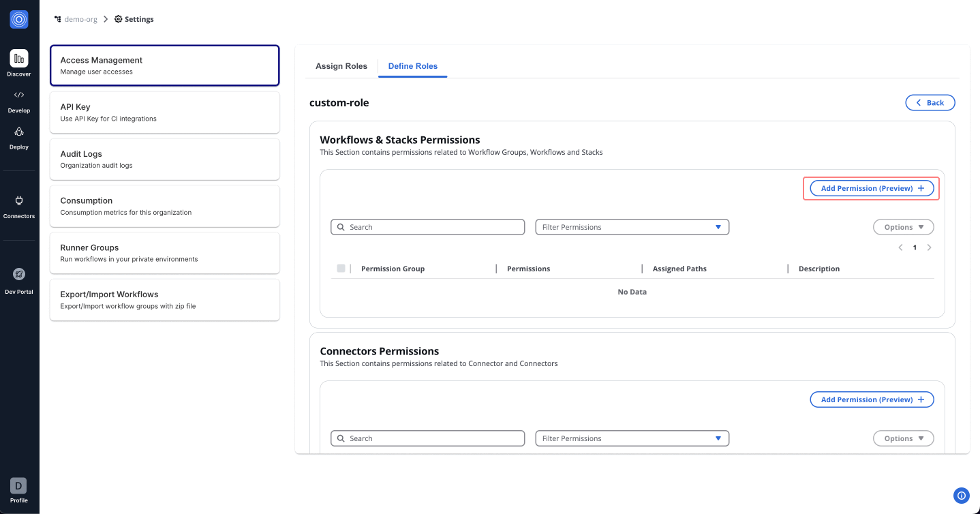Expand Filter Permissions dropdown in Workflows section

(x=632, y=227)
